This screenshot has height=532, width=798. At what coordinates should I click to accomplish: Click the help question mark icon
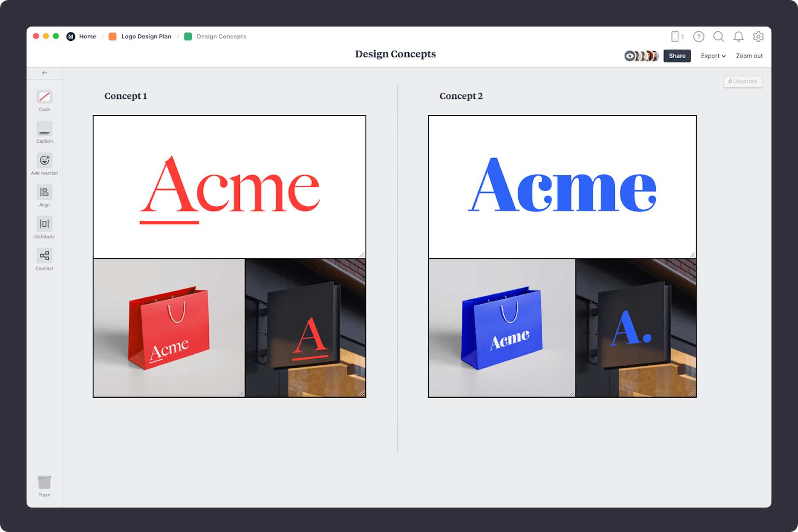(699, 37)
